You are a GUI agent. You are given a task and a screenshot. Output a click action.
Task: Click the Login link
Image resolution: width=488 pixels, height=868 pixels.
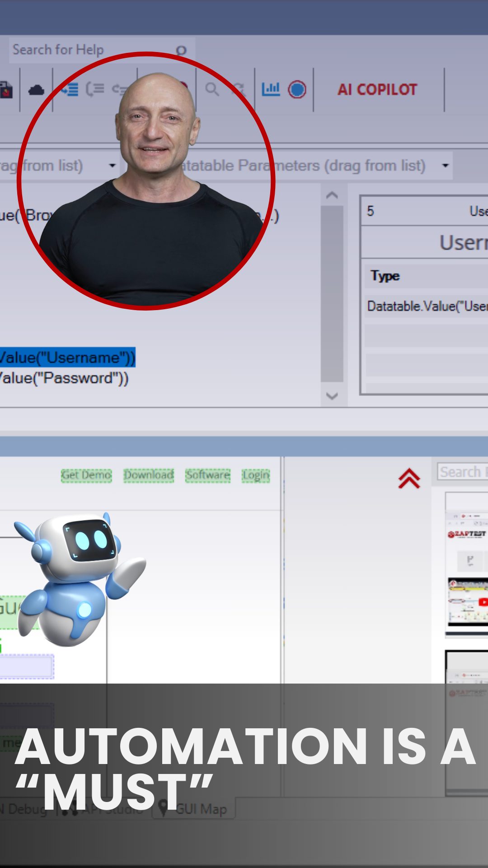pyautogui.click(x=256, y=475)
